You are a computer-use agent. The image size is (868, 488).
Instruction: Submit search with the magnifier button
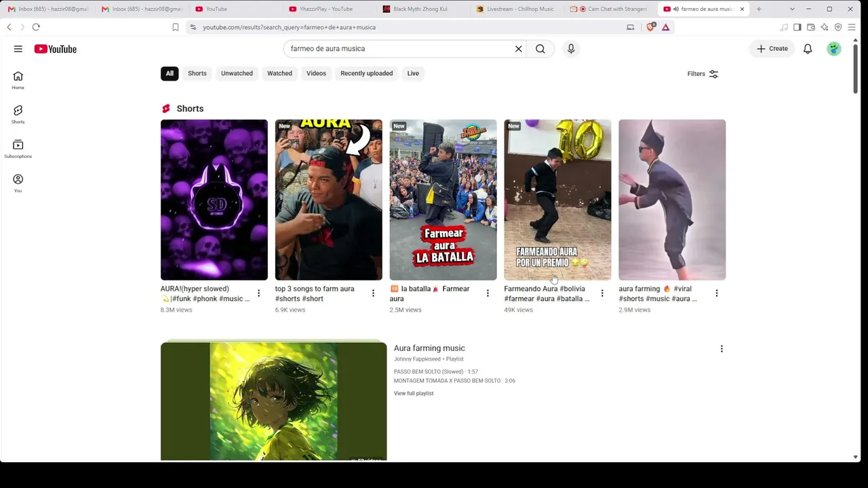click(x=540, y=49)
